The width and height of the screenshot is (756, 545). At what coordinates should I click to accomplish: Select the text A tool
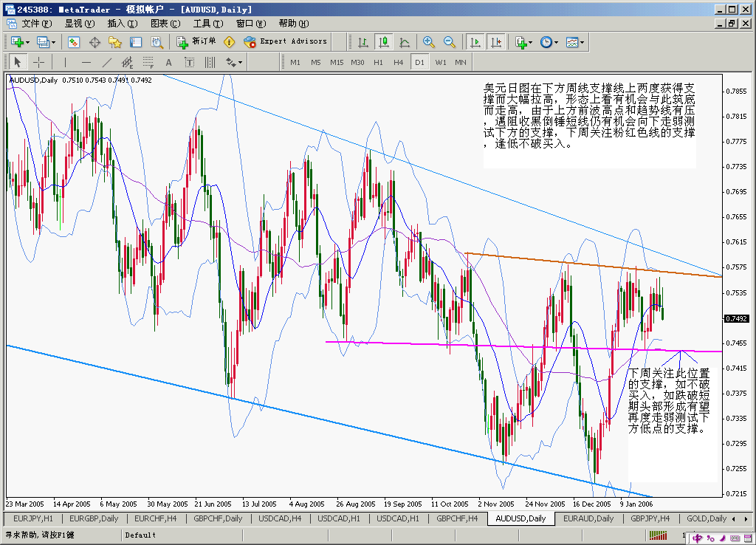click(x=169, y=62)
